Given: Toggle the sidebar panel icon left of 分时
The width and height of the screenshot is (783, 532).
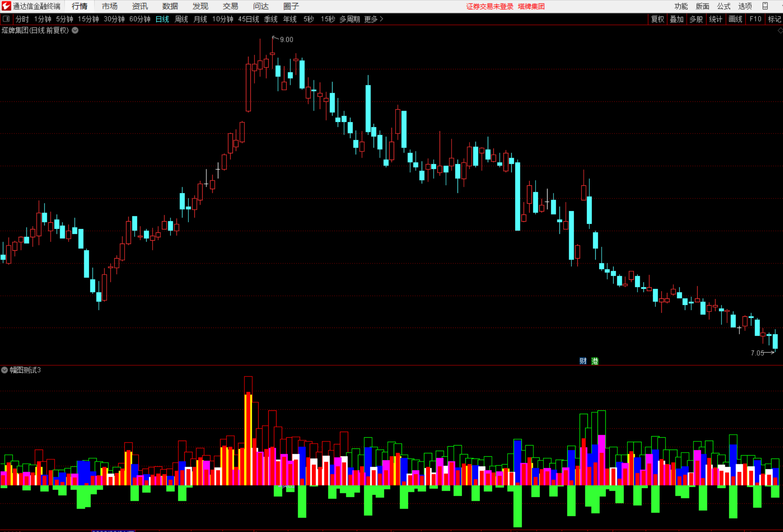Looking at the screenshot, I should (6, 19).
